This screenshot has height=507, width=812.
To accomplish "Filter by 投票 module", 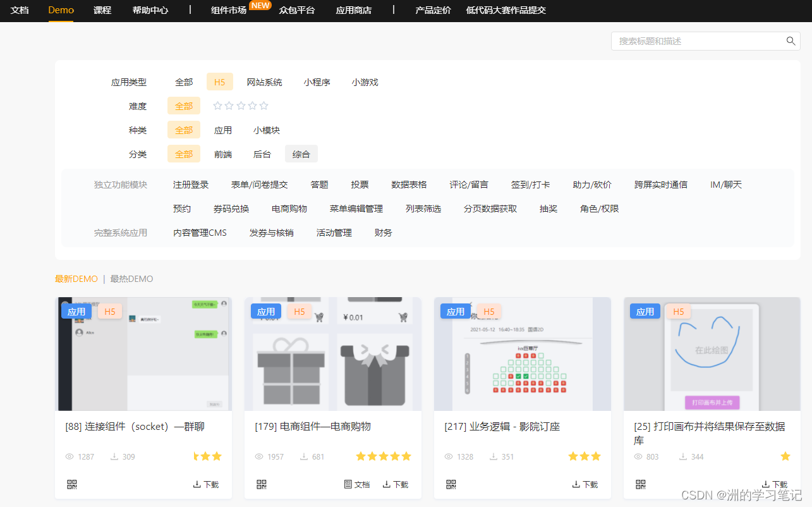I will (360, 185).
